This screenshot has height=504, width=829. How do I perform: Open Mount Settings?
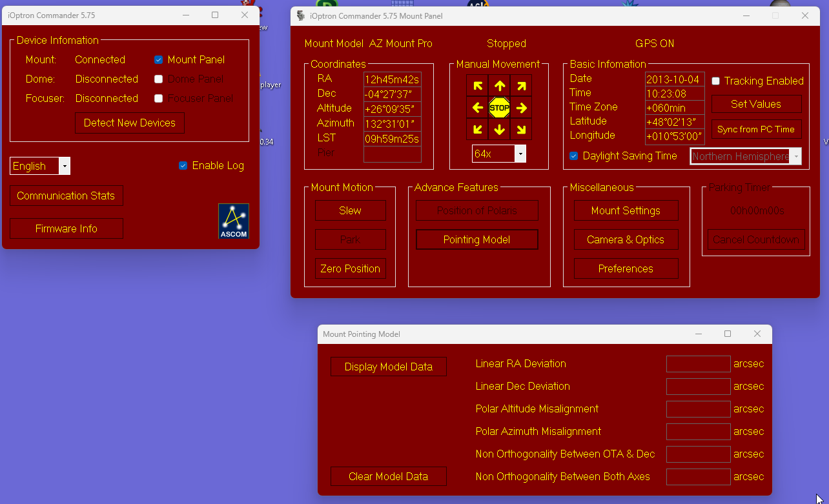click(x=626, y=210)
